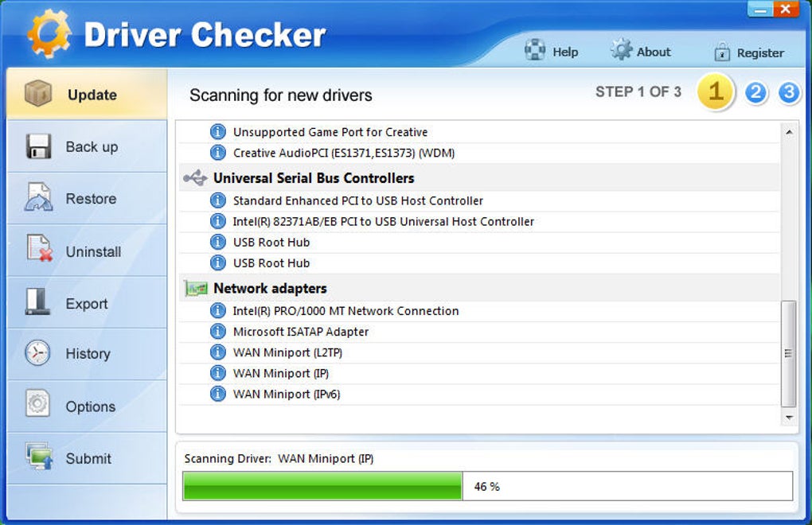The width and height of the screenshot is (812, 525).
Task: Click the Submit monitor icon
Action: (39, 456)
